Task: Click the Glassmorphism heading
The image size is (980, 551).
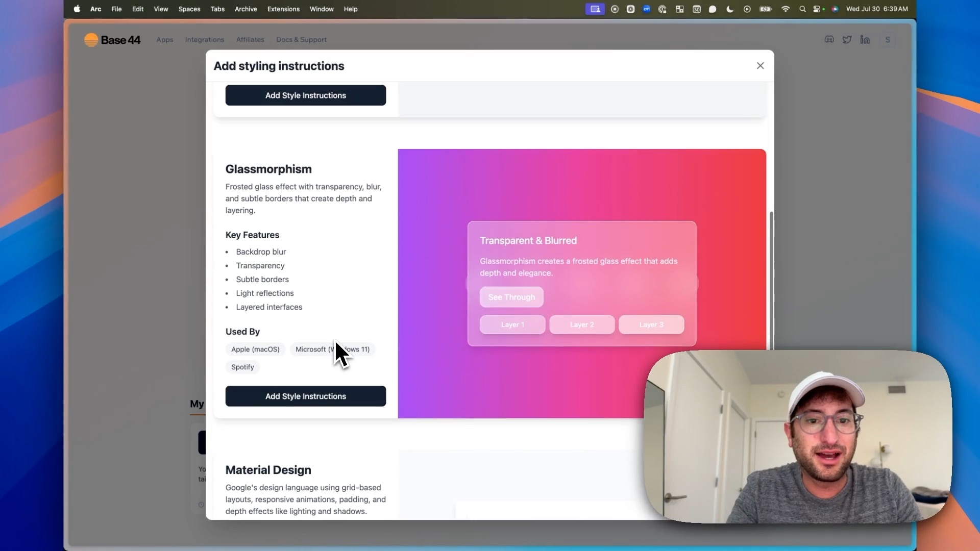Action: [268, 169]
